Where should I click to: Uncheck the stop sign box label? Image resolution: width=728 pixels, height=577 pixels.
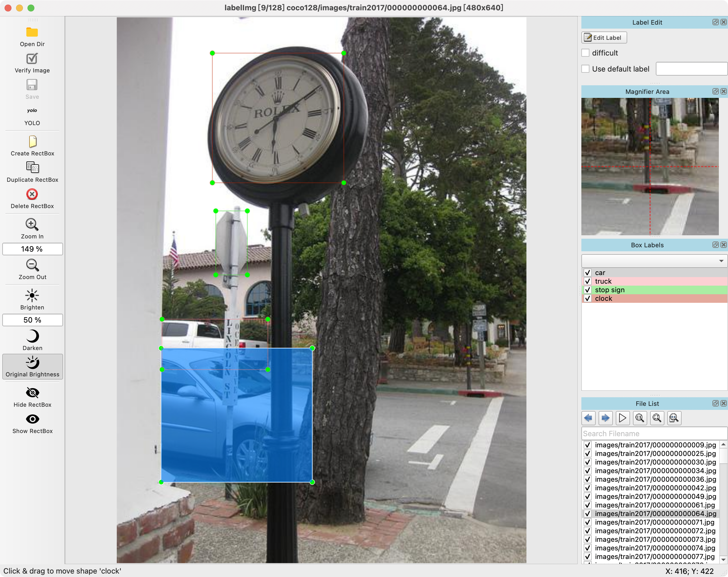[x=588, y=290]
